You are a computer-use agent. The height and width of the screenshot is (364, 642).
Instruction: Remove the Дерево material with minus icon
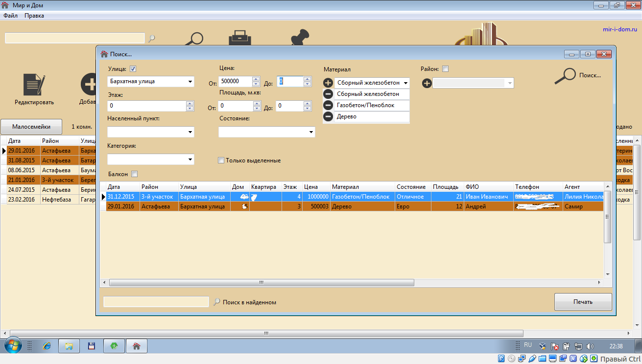coord(328,116)
